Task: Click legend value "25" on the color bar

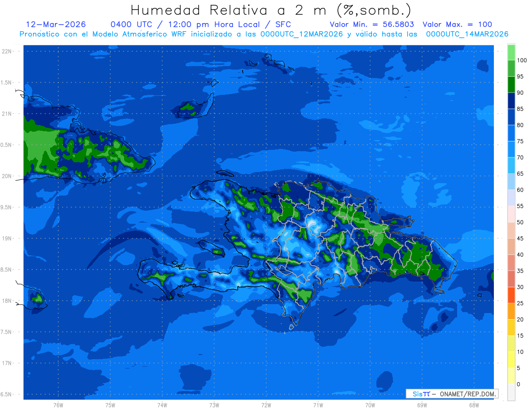Action: pyautogui.click(x=520, y=303)
